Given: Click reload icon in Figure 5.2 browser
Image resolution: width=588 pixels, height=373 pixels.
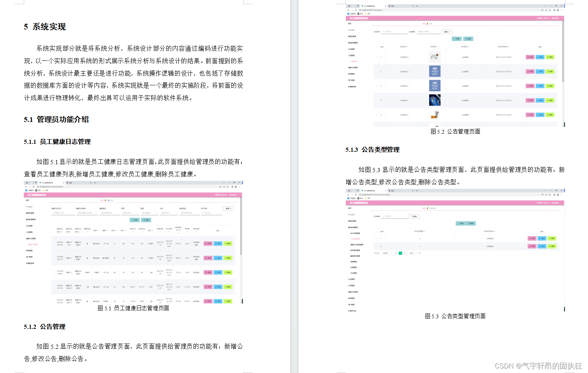Looking at the screenshot, I should pyautogui.click(x=356, y=10).
